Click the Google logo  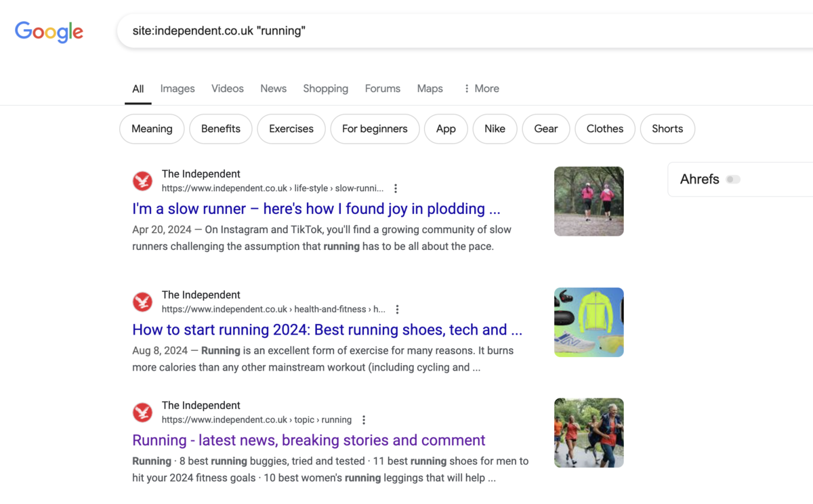point(49,31)
